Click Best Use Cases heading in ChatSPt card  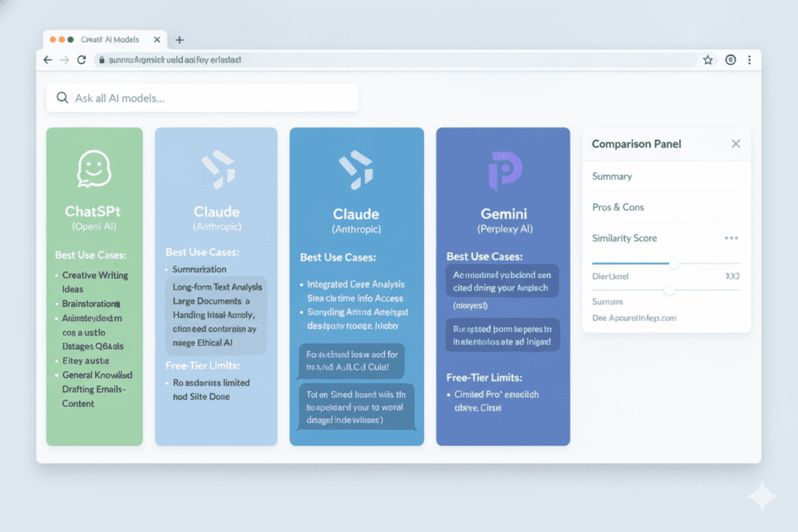point(90,255)
